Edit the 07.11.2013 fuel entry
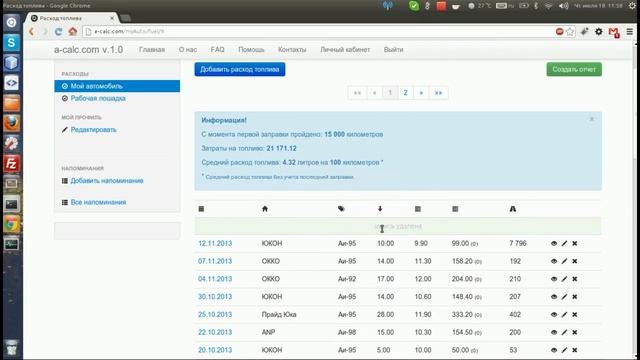 pos(564,261)
